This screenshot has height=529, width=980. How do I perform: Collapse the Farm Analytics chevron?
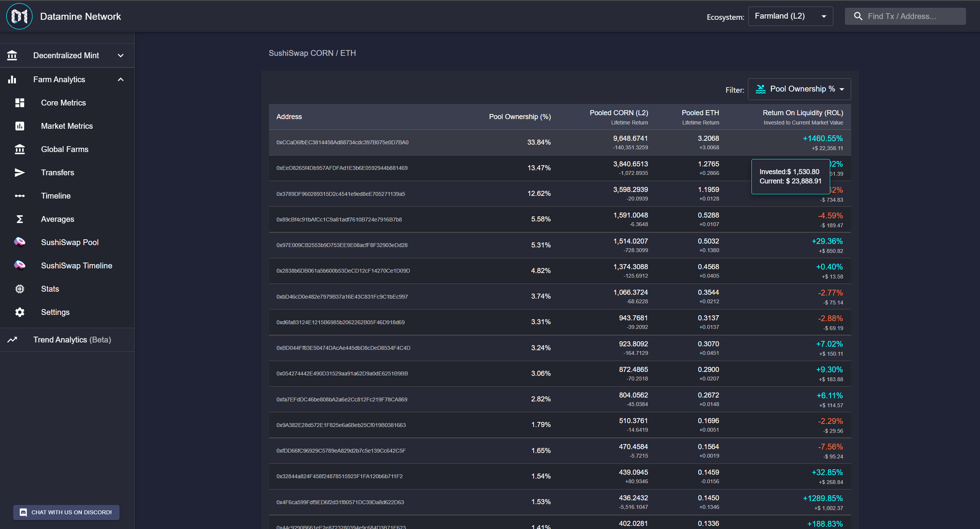[x=121, y=80]
